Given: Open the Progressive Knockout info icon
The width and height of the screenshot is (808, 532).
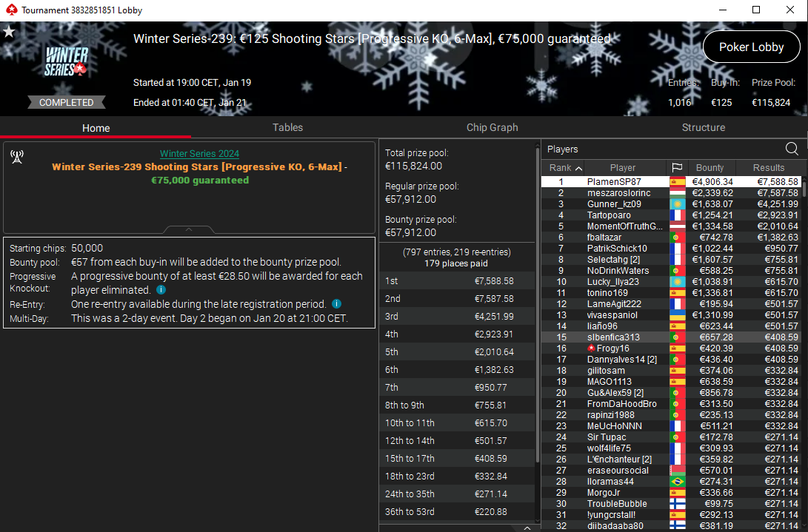Looking at the screenshot, I should (x=161, y=290).
